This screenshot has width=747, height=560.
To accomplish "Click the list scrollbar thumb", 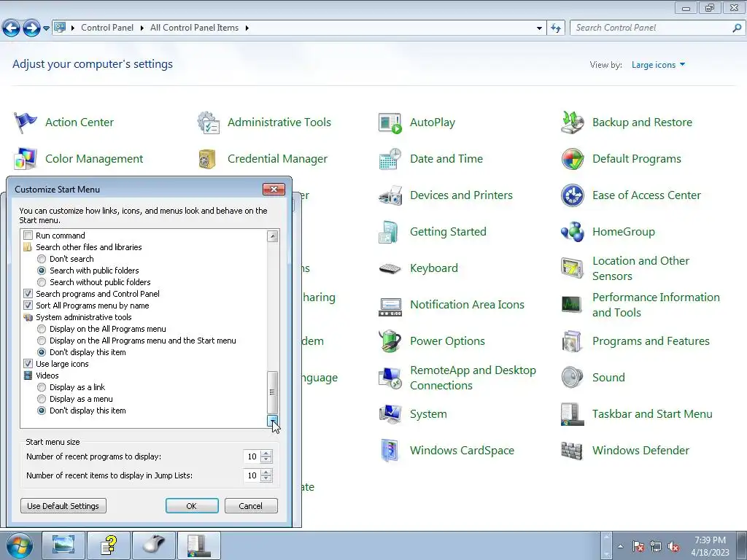I will coord(273,392).
